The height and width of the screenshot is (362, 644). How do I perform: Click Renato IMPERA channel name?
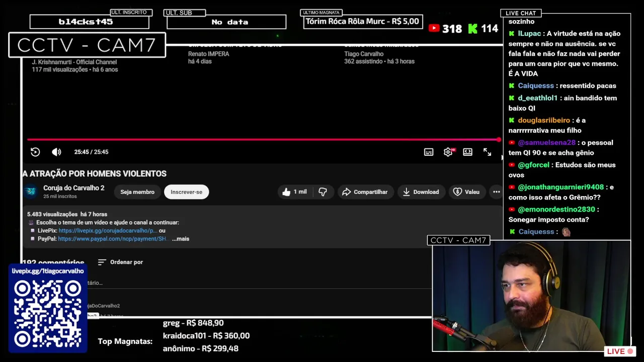tap(209, 54)
